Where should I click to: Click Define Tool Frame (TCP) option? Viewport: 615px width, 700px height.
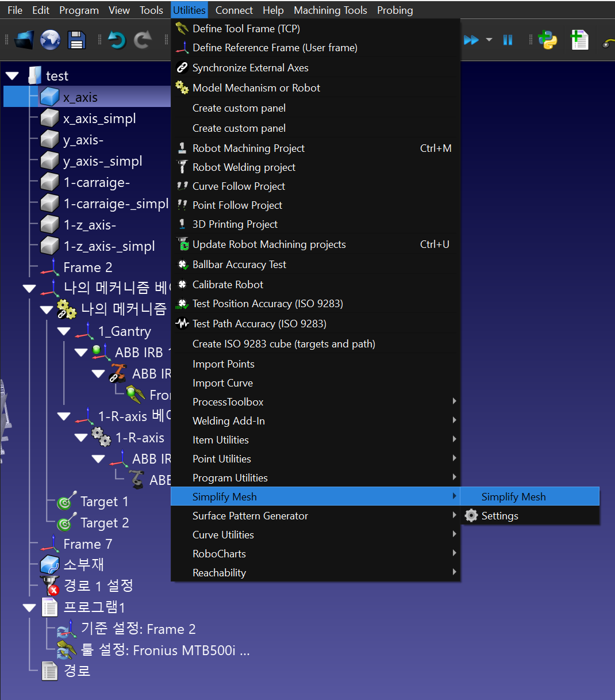point(246,29)
